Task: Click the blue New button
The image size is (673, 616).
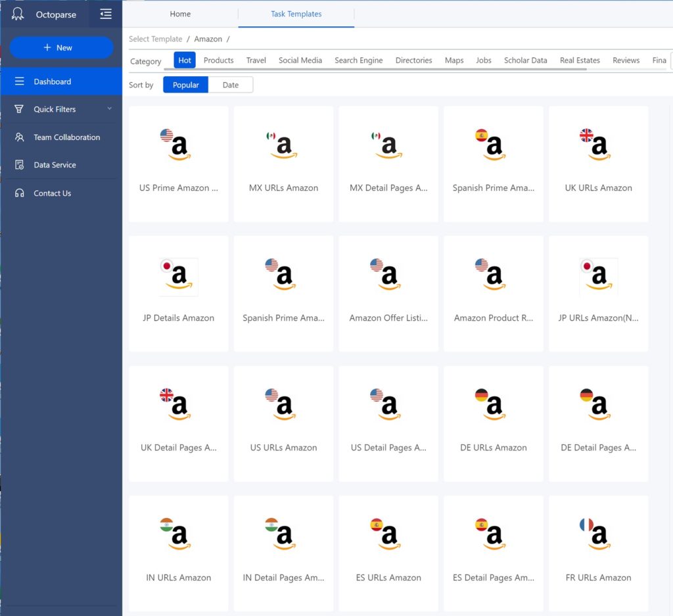Action: [61, 47]
